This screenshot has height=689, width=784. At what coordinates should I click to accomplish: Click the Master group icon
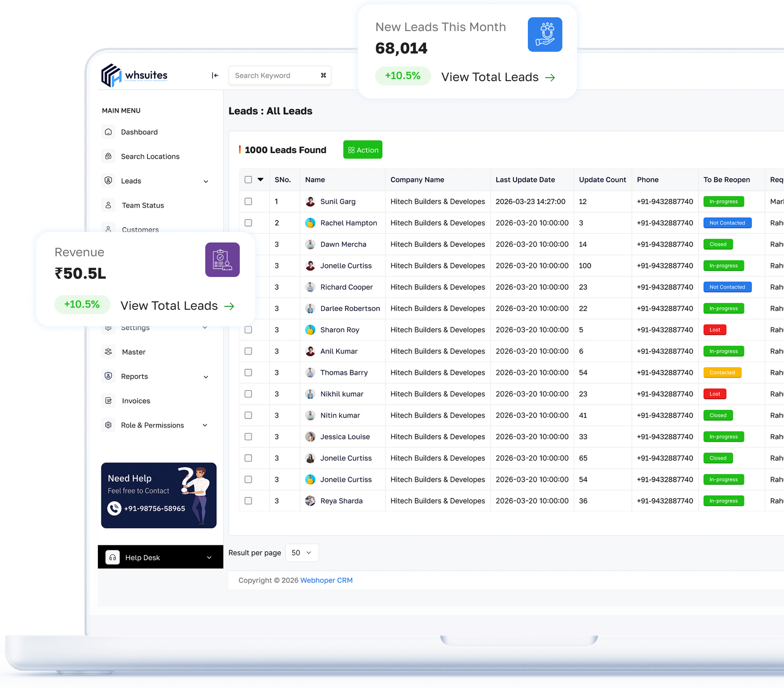click(x=108, y=352)
